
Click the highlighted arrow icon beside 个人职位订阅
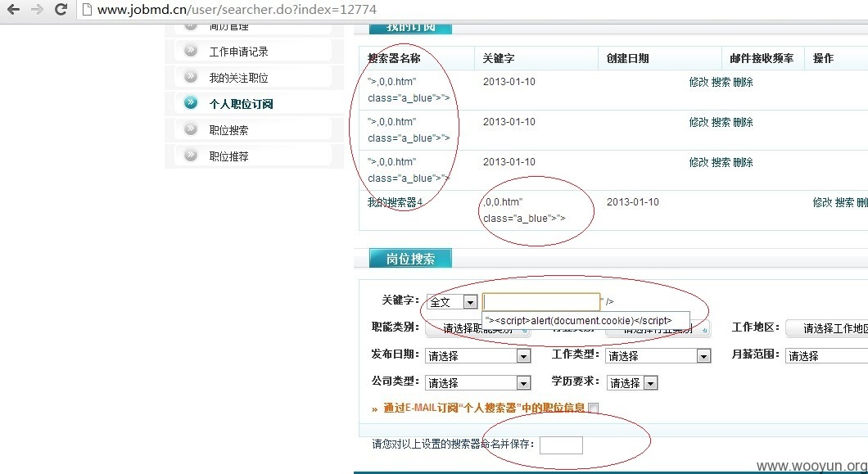click(x=191, y=103)
